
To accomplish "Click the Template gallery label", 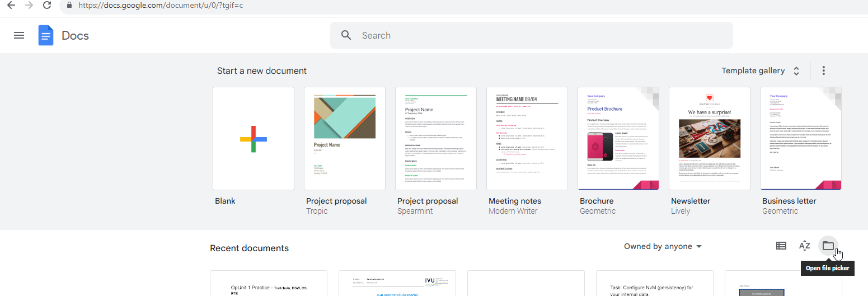I will click(753, 71).
